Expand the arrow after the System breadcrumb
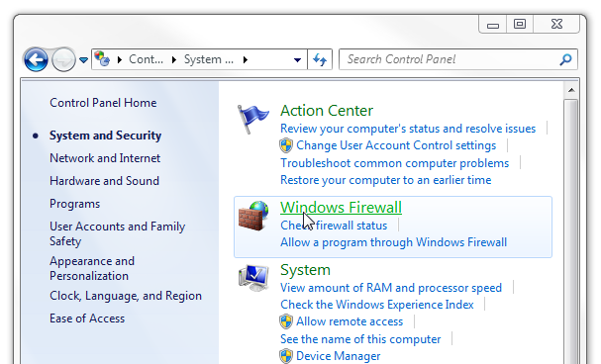 (x=246, y=59)
